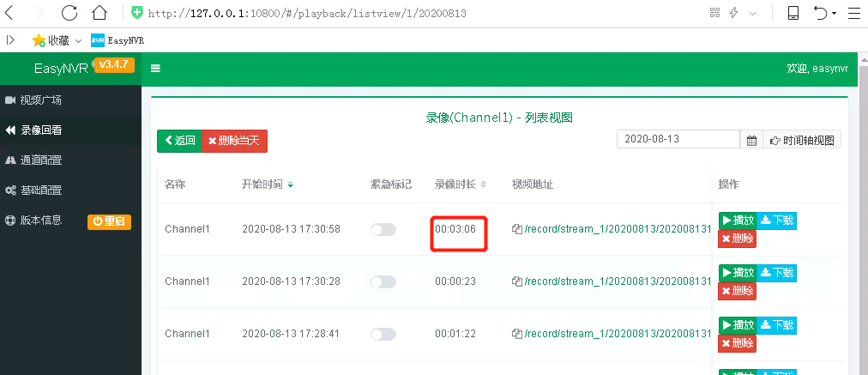Click the red 删除当天 button
The image size is (868, 375).
point(234,141)
